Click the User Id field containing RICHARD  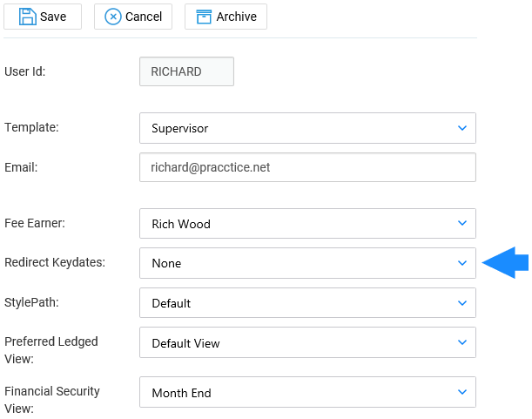tap(186, 71)
